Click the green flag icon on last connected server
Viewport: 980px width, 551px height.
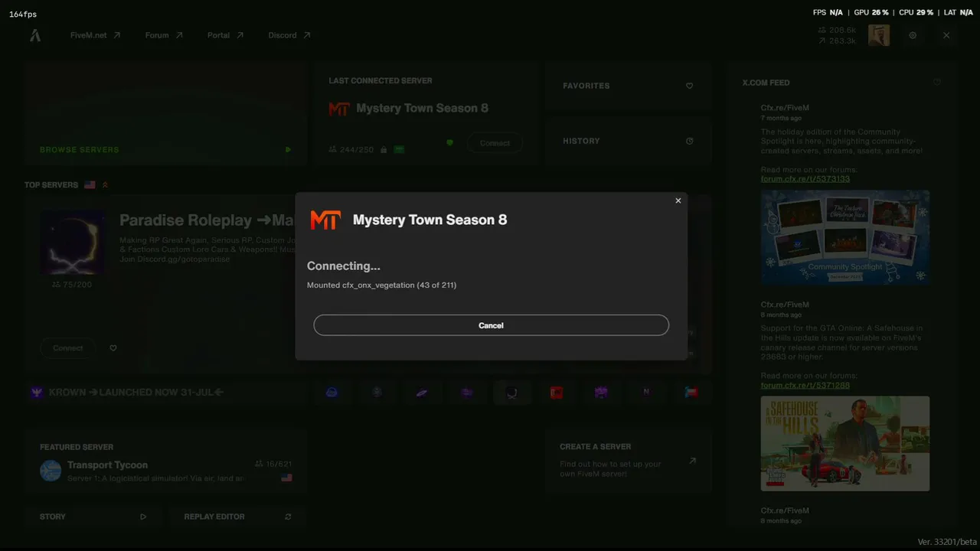click(399, 150)
